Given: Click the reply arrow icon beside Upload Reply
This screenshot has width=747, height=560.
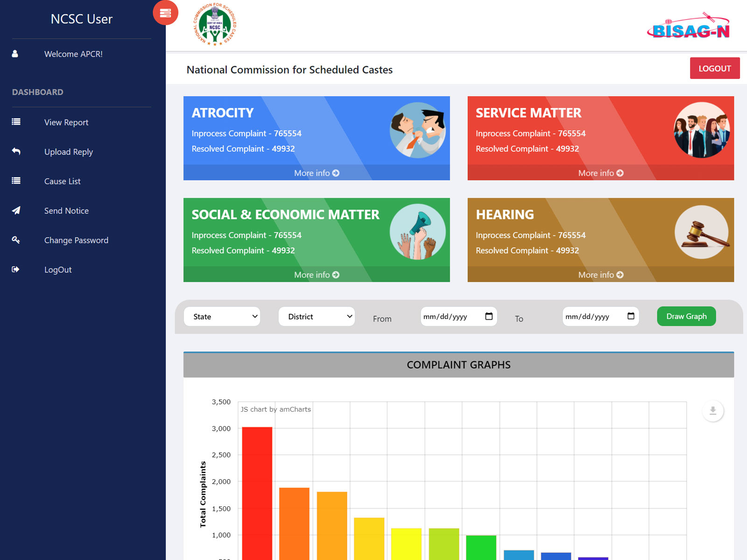Looking at the screenshot, I should [16, 151].
